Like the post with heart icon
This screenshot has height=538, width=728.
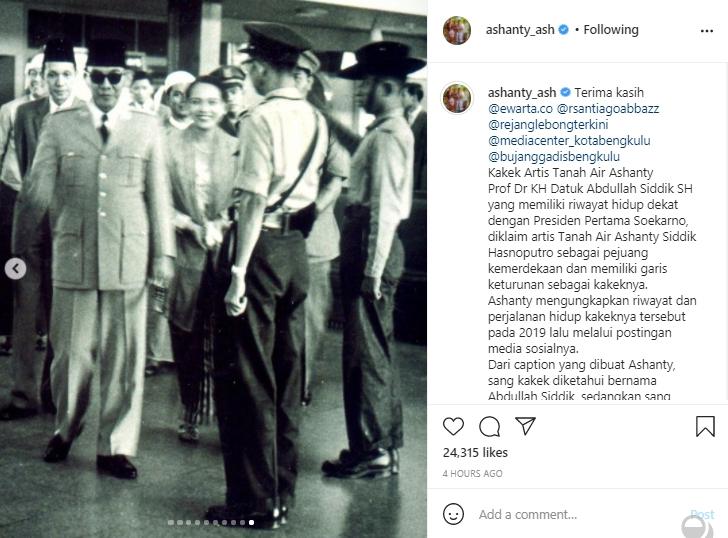(x=453, y=426)
